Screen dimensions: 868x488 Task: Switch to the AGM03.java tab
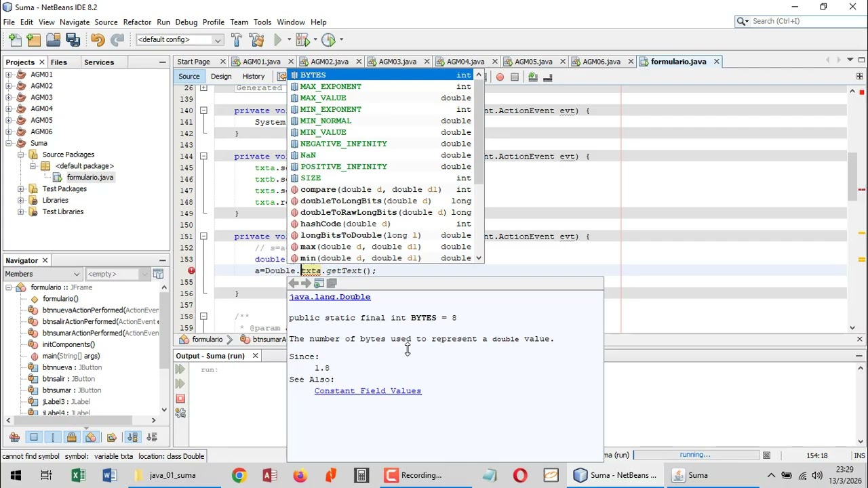coord(397,62)
